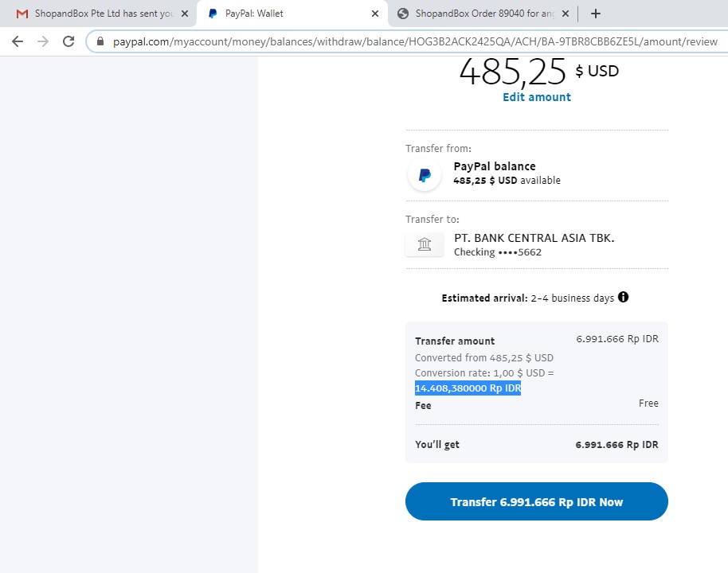Click the forward navigation arrow
728x573 pixels.
tap(43, 41)
